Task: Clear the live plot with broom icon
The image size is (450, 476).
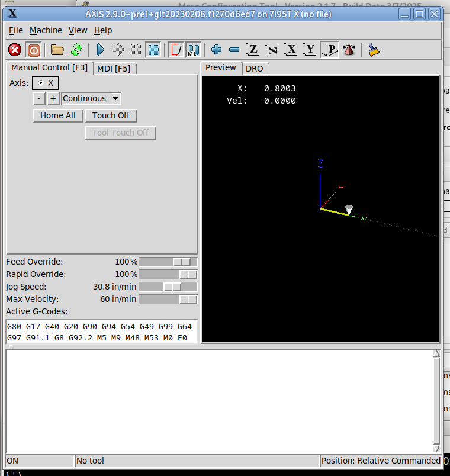Action: pos(374,50)
